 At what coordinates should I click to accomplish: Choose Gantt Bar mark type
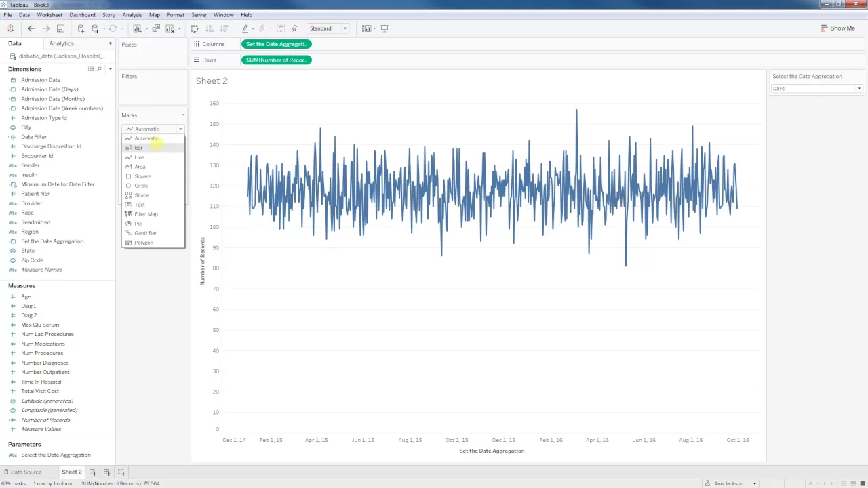pos(153,233)
